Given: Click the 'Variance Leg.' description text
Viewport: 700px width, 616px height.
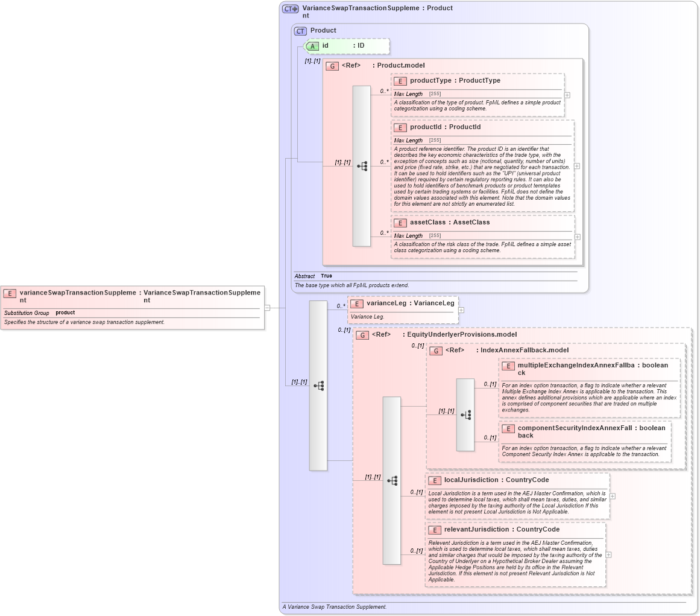Looking at the screenshot, I should 367,317.
